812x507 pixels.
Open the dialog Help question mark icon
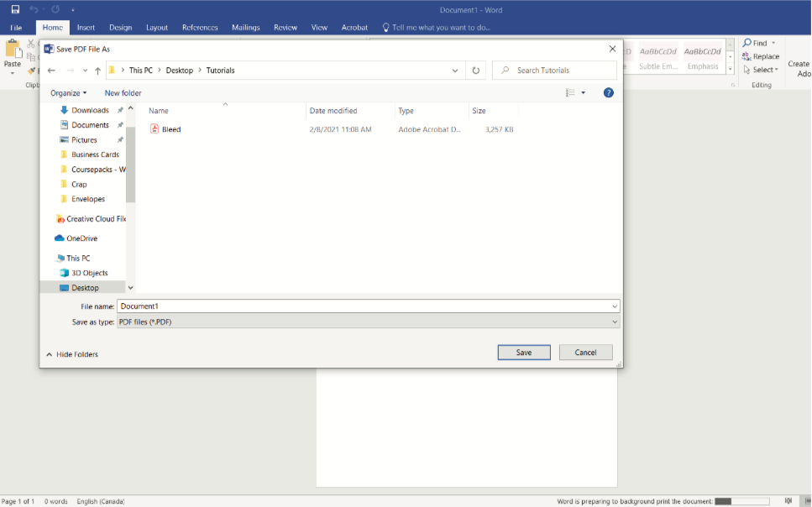[609, 92]
